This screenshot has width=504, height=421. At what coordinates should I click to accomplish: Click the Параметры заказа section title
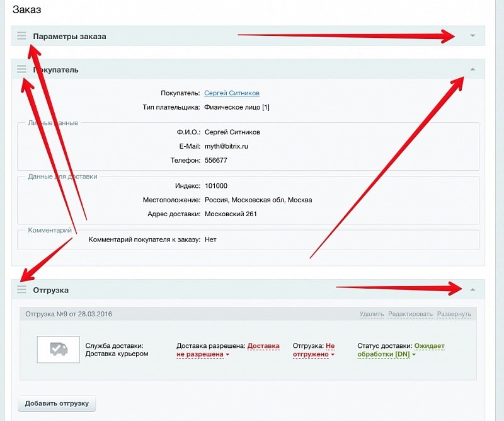coord(69,37)
